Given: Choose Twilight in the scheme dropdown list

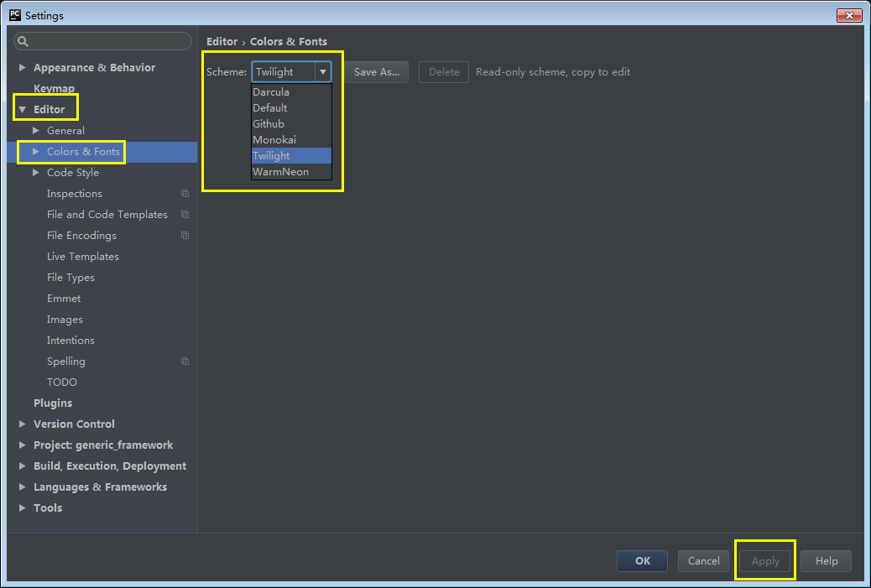Looking at the screenshot, I should (x=292, y=156).
